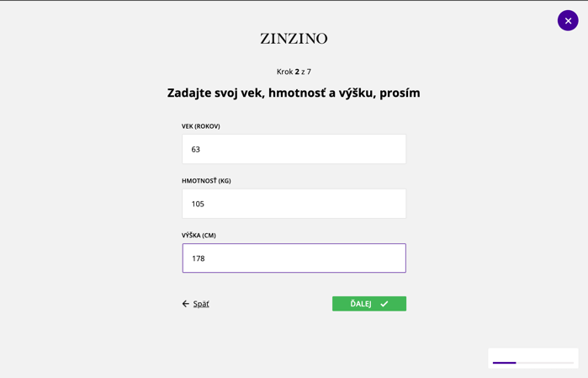The image size is (588, 378).
Task: Go back via the Späť link
Action: tap(201, 304)
